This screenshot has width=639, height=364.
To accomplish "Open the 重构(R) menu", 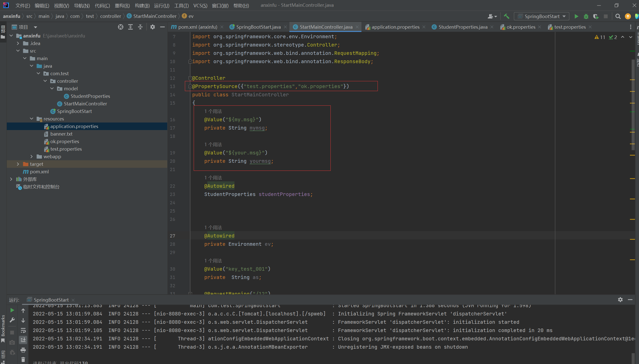I will (122, 5).
